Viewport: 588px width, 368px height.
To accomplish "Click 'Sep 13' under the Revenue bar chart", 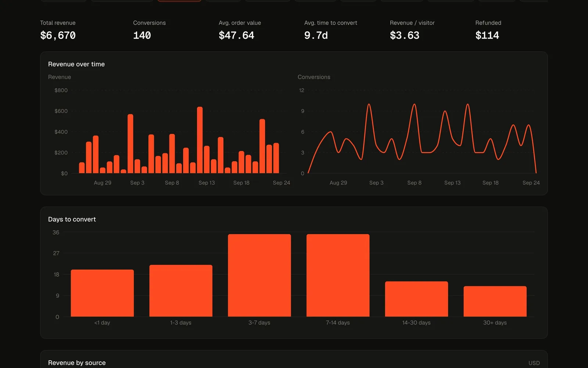I will click(207, 183).
